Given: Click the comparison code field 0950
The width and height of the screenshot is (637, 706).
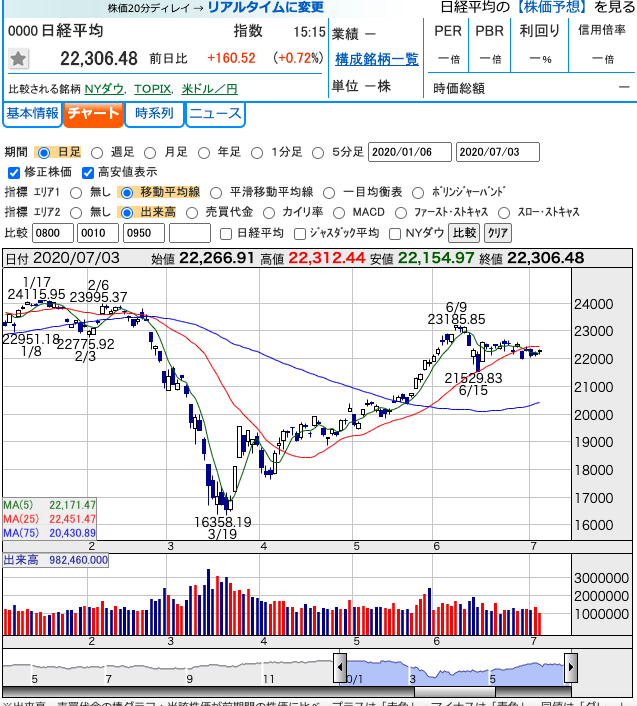Looking at the screenshot, I should [x=144, y=233].
